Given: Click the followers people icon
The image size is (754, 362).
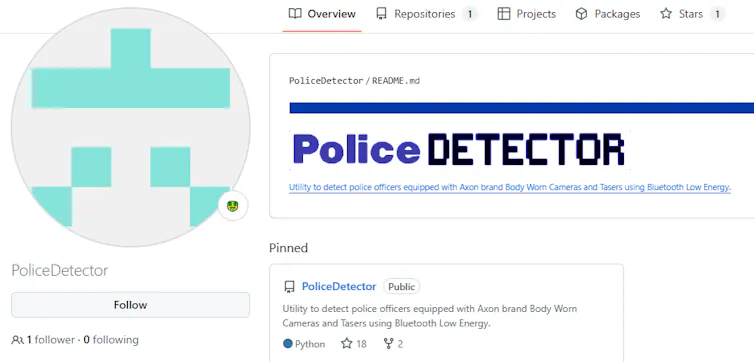Looking at the screenshot, I should pos(17,340).
